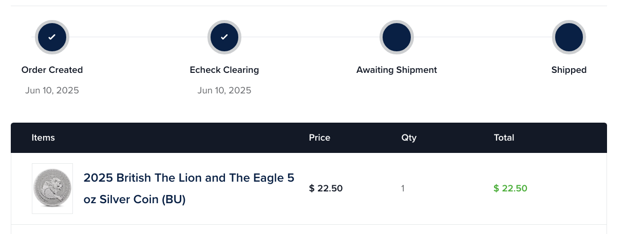Click the Echeck Clearing label

[x=224, y=70]
